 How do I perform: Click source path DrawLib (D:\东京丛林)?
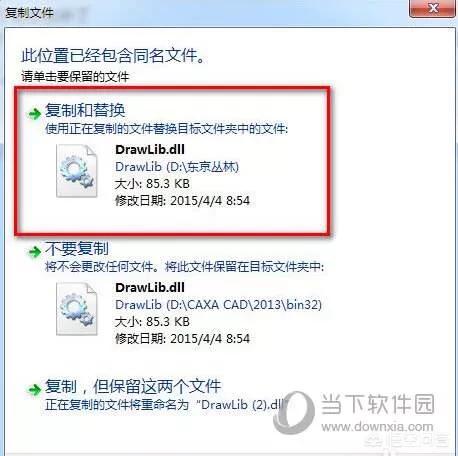point(177,167)
